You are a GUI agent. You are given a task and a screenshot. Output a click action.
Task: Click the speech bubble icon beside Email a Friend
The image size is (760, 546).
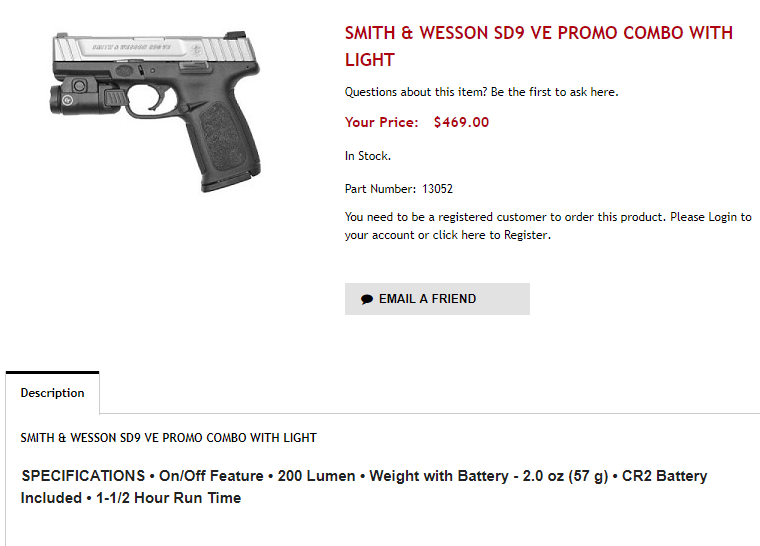(x=367, y=299)
